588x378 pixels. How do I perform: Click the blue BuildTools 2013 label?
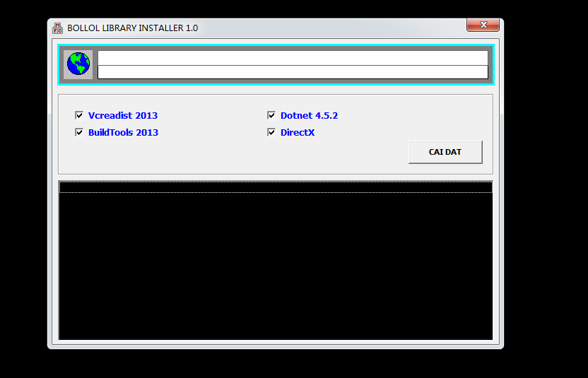pos(123,132)
